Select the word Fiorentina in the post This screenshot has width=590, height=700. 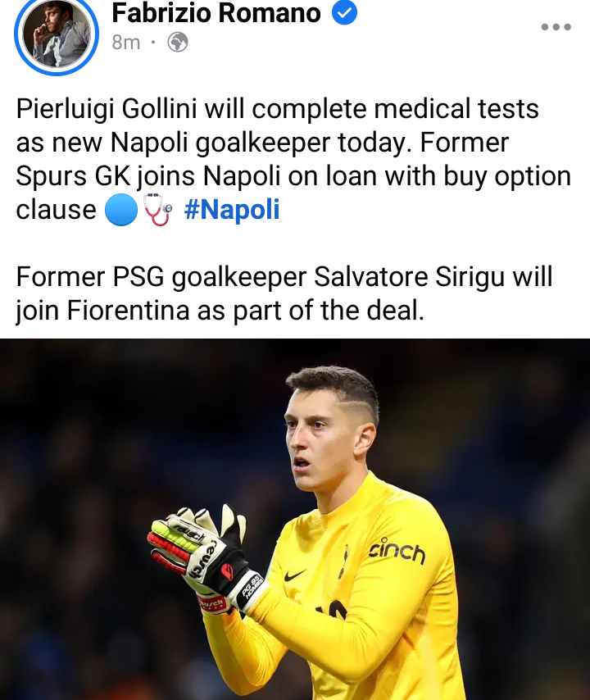click(129, 311)
